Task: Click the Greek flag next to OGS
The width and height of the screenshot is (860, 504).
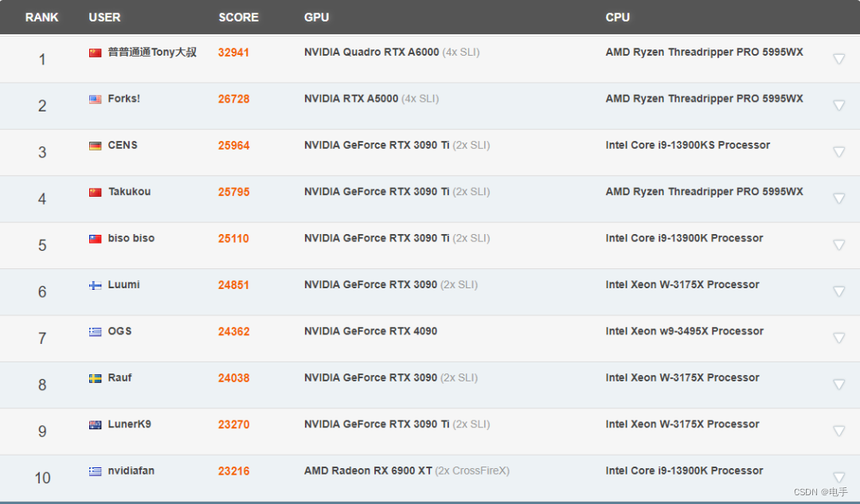Action: pos(96,332)
